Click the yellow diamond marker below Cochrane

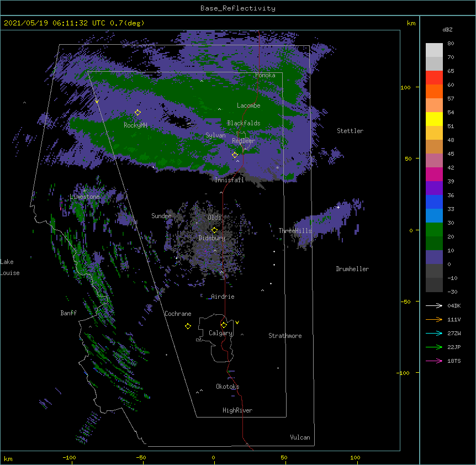[188, 326]
